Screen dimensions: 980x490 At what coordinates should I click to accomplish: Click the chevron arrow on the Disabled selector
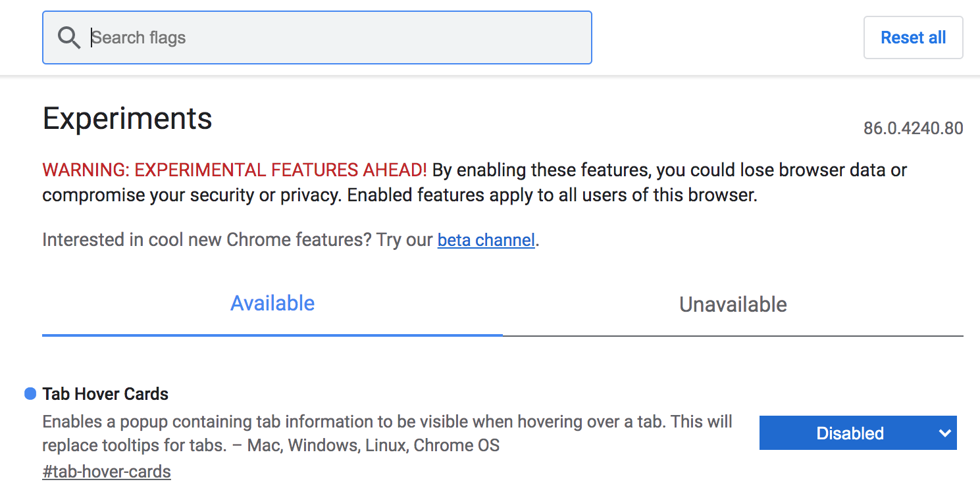945,433
